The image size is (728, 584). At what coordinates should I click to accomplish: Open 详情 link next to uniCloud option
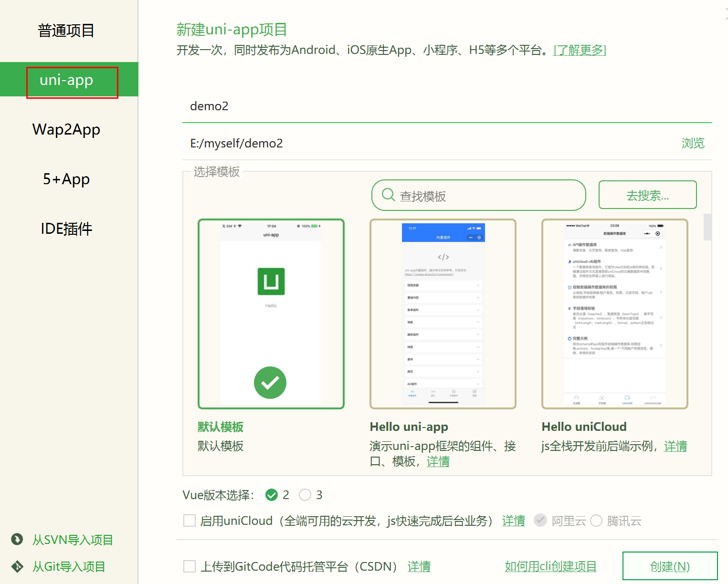click(514, 521)
